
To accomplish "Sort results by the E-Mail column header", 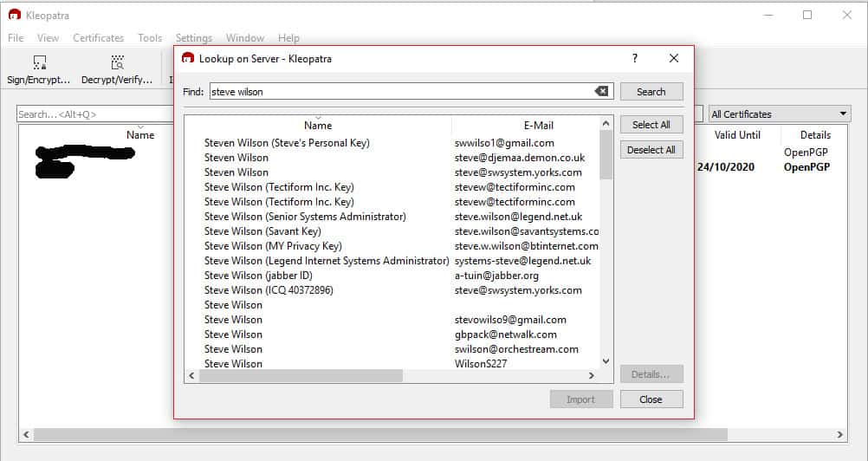I will tap(539, 126).
